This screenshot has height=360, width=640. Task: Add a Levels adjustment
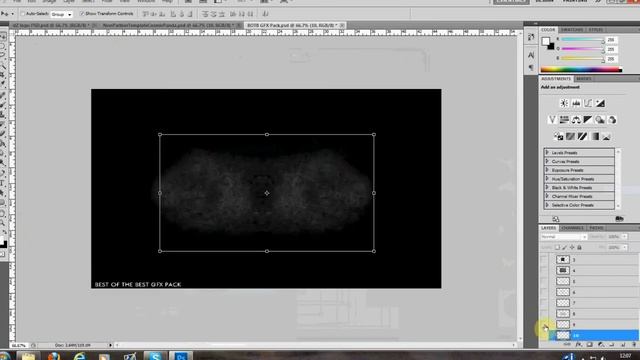click(x=576, y=104)
